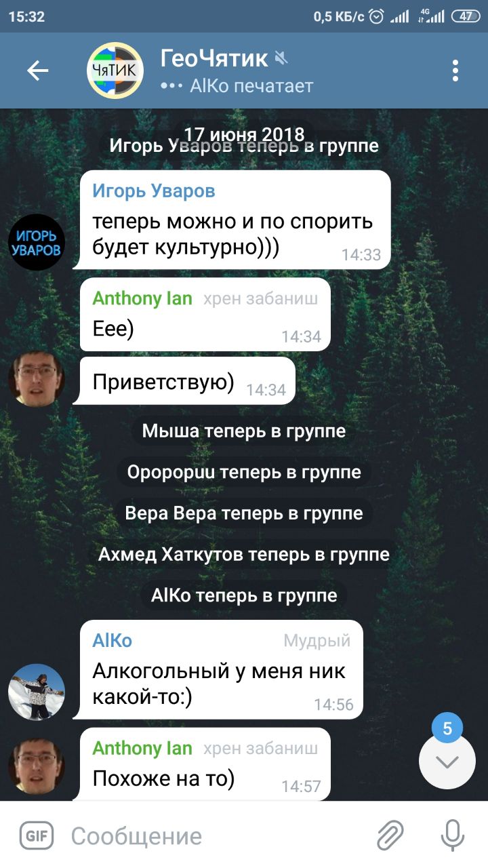Open ГеоЧятик group avatar
The width and height of the screenshot is (488, 868).
115,71
